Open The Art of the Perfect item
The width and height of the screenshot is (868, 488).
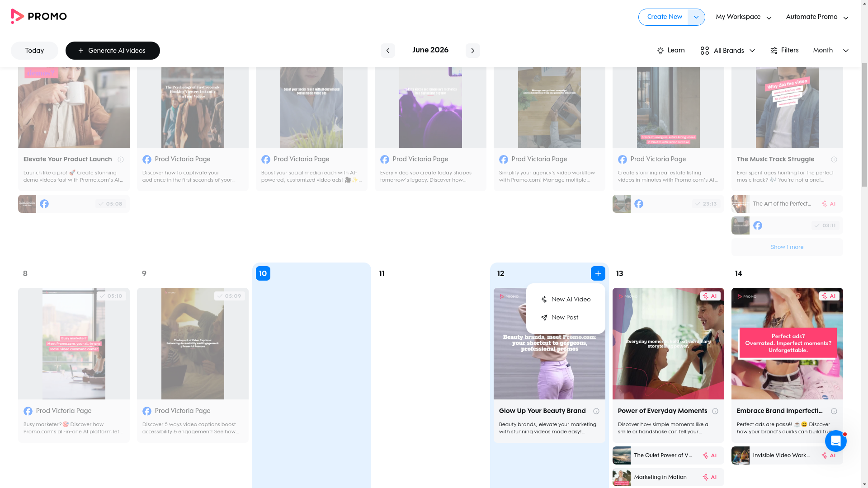tap(787, 204)
